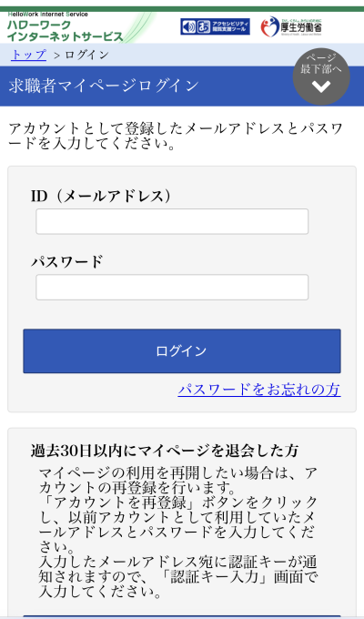This screenshot has height=619, width=364.
Task: Click the 'ID(メールアドレス)' field label
Action: click(x=101, y=197)
